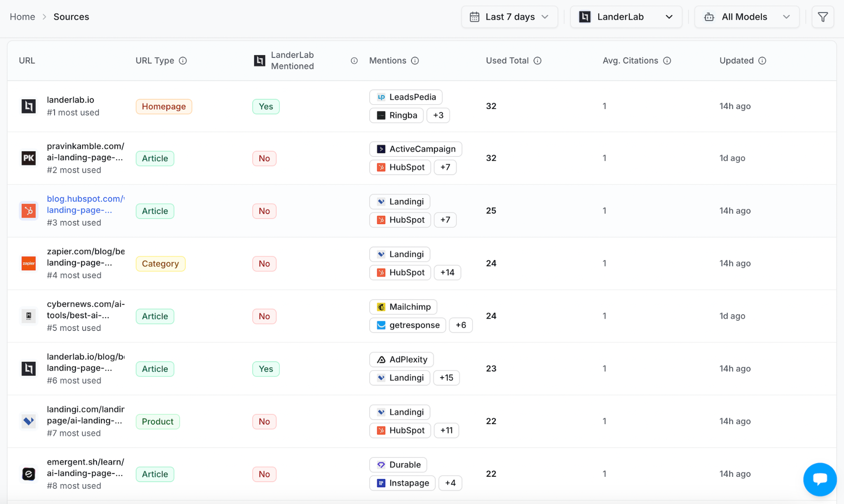Open the LanderLab brand dropdown

pyautogui.click(x=626, y=17)
